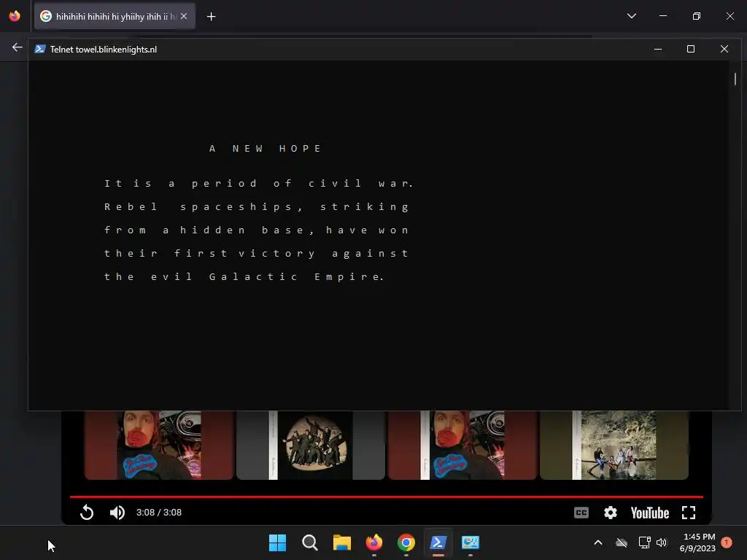This screenshot has height=560, width=747.
Task: Enter fullscreen video mode
Action: tap(689, 513)
